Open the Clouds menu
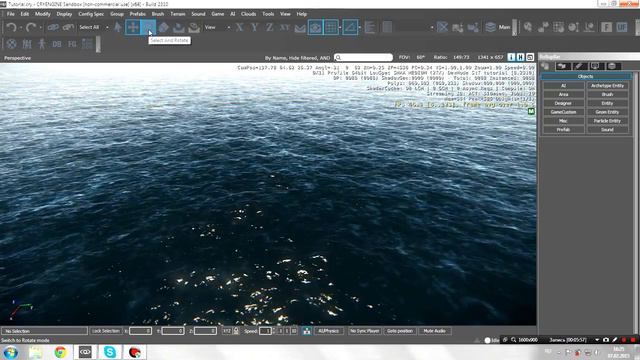This screenshot has height=360, width=640. pos(248,14)
